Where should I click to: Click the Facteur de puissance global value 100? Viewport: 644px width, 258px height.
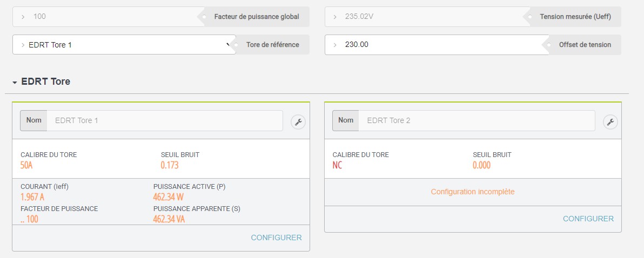(x=39, y=17)
